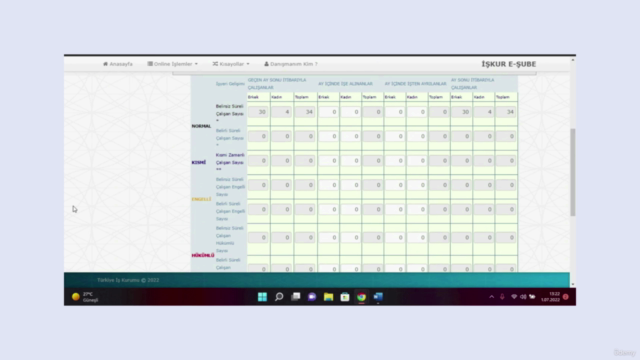Image resolution: width=640 pixels, height=360 pixels.
Task: Click the HÜKÜMLÜ category label
Action: 203,255
